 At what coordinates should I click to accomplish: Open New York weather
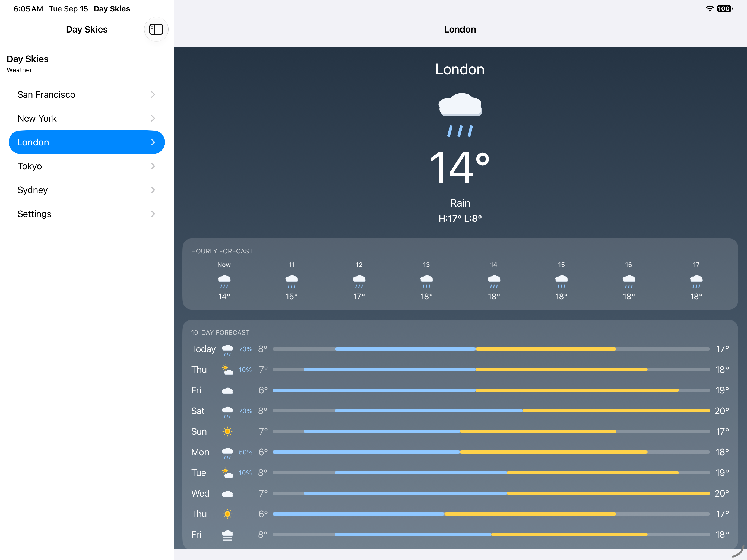click(87, 118)
